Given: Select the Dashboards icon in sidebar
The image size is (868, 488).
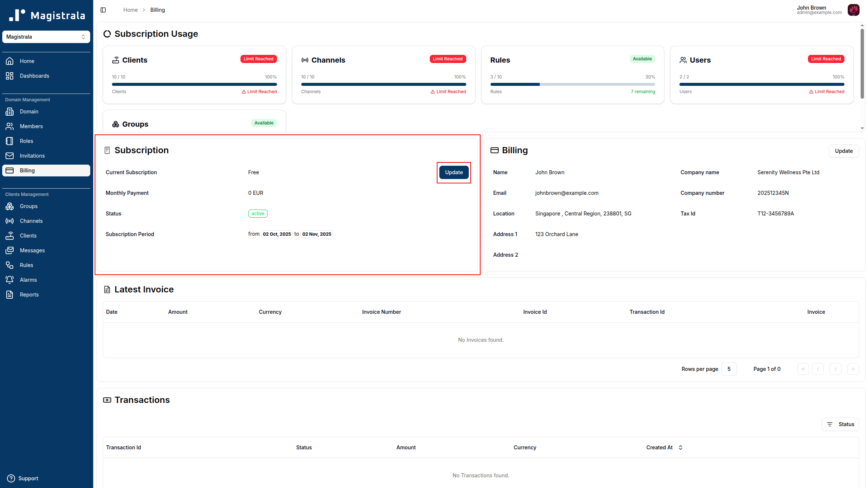Looking at the screenshot, I should pos(10,76).
